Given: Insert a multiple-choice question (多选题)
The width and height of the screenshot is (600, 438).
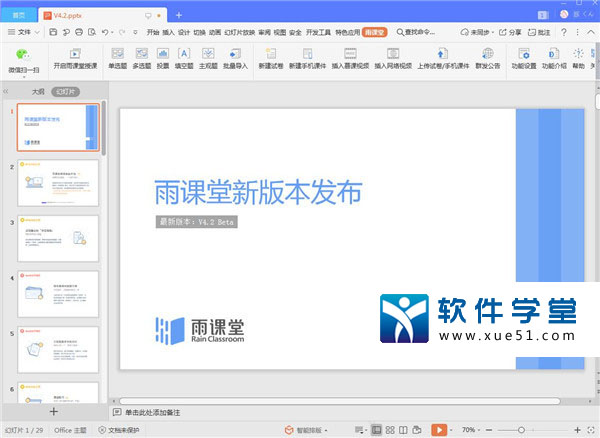Looking at the screenshot, I should tap(142, 59).
